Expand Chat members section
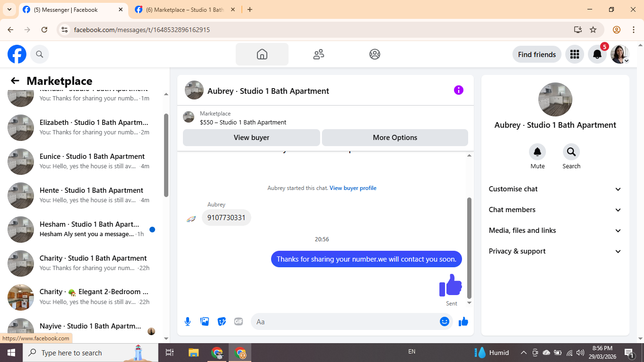This screenshot has height=362, width=644. pos(555,210)
